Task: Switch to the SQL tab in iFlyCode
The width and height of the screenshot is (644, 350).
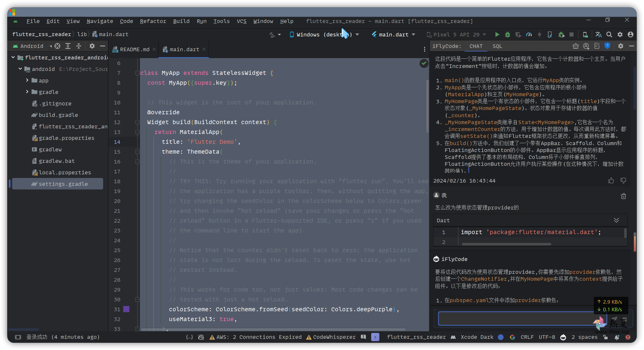Action: [x=497, y=46]
